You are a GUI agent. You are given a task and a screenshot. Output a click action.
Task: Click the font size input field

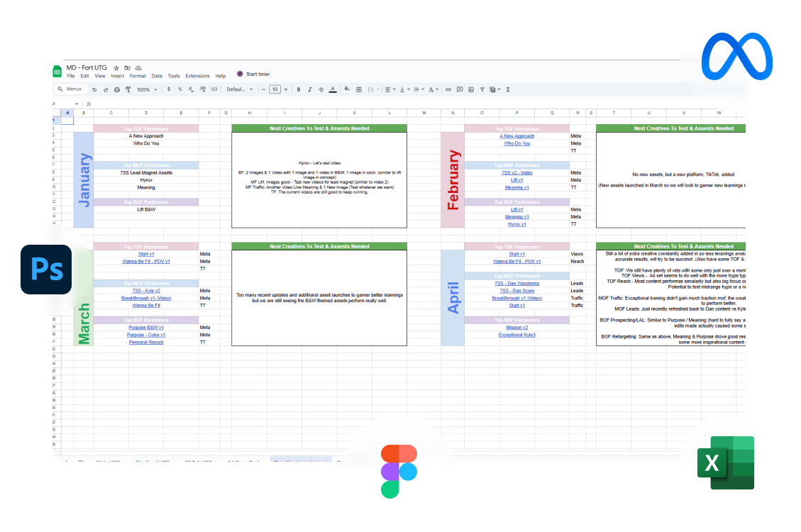[275, 89]
